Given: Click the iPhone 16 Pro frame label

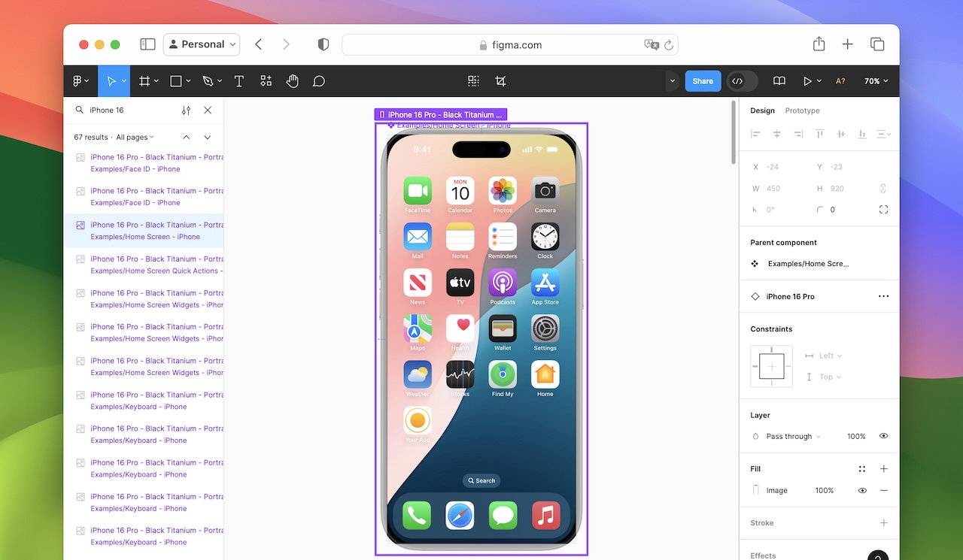Looking at the screenshot, I should [x=441, y=115].
